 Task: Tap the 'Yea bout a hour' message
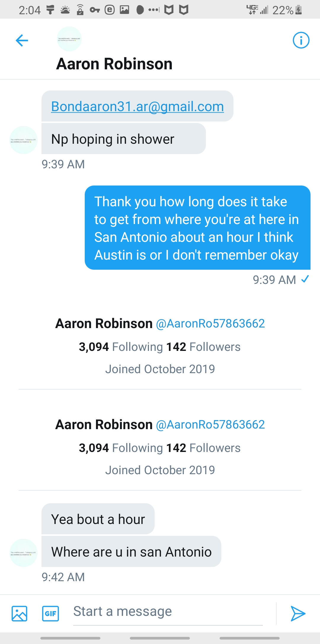pos(98,519)
